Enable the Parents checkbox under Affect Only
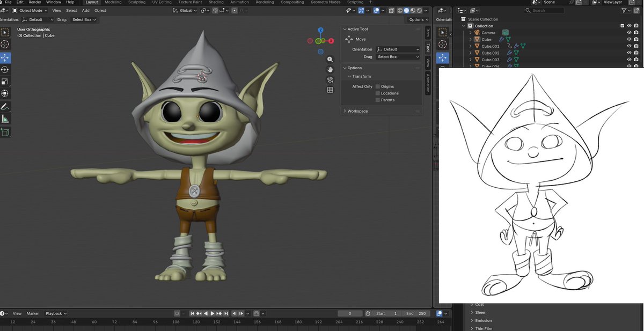Screen dimensions: 644x331 point(378,100)
